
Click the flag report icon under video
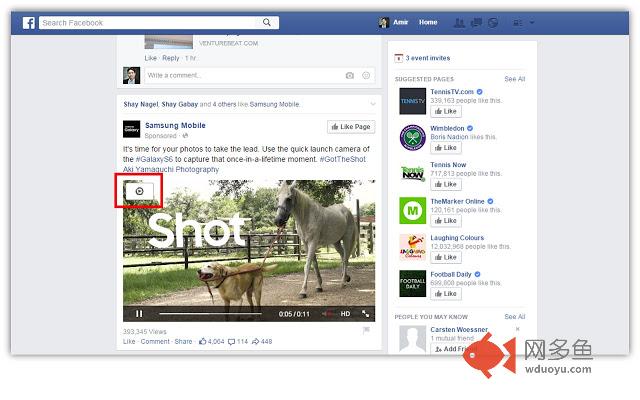(x=366, y=330)
